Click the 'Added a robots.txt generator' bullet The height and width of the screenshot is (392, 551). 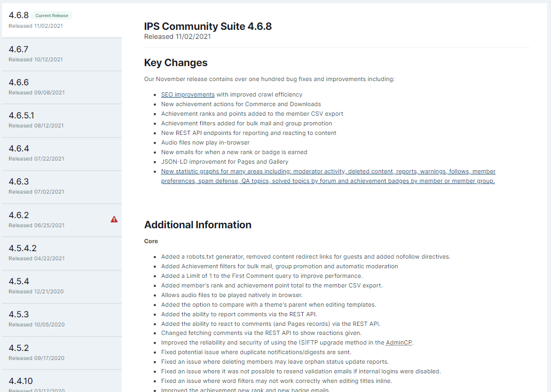coord(306,257)
